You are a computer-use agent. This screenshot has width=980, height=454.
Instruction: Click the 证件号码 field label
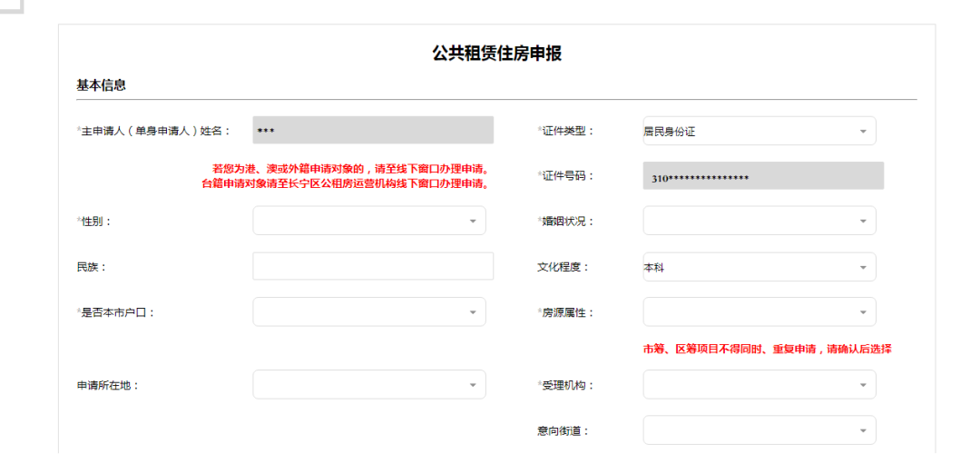tap(565, 176)
